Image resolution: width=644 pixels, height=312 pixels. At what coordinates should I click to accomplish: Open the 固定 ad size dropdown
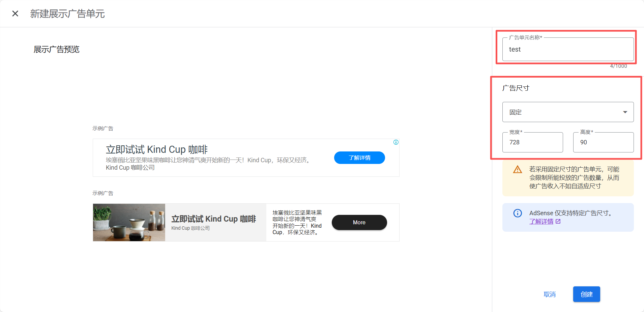point(568,112)
